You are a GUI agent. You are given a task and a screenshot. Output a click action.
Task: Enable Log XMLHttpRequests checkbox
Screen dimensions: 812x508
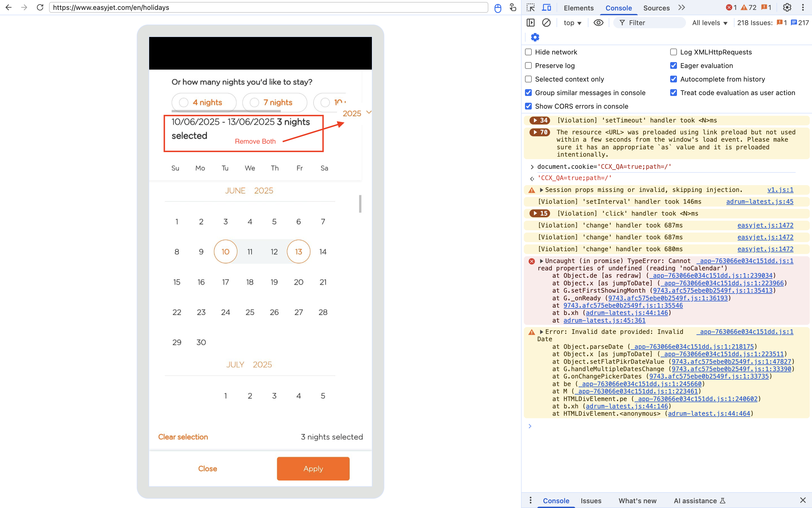[x=673, y=52]
